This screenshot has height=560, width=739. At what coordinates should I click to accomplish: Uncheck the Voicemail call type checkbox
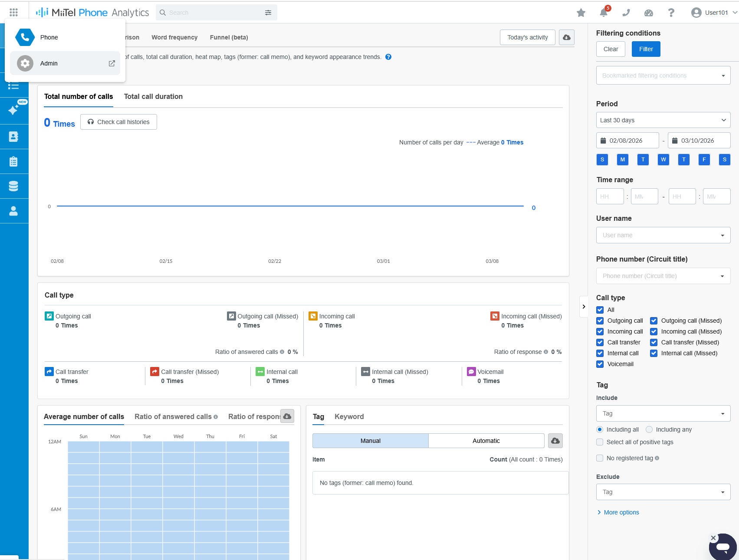[x=600, y=364]
